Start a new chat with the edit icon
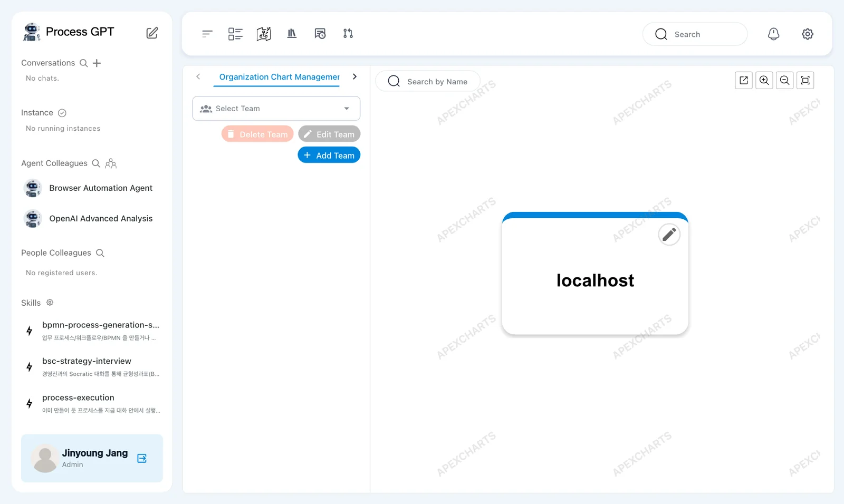The image size is (844, 504). tap(152, 33)
